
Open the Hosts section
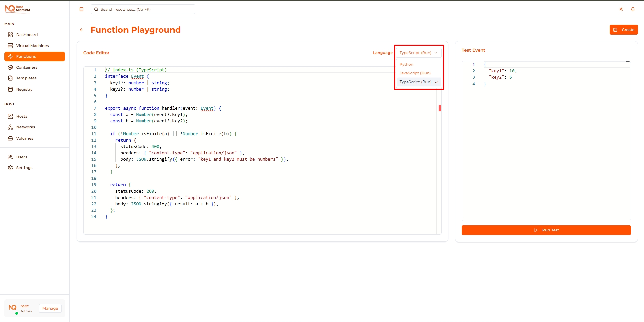(x=21, y=116)
